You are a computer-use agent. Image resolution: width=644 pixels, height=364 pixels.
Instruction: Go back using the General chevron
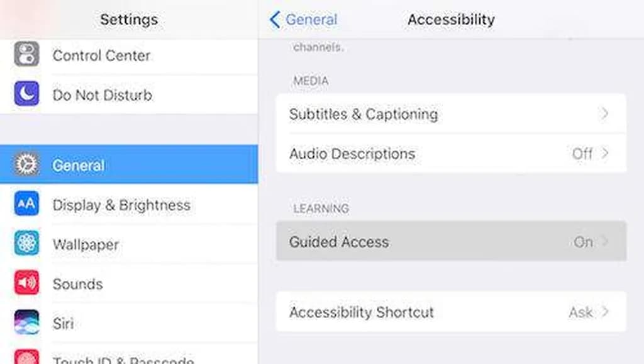(x=275, y=20)
